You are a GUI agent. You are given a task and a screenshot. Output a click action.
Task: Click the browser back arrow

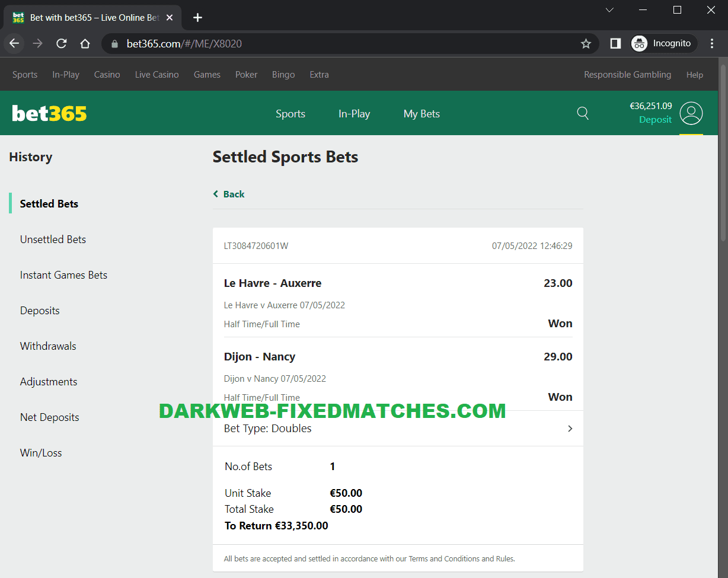14,43
